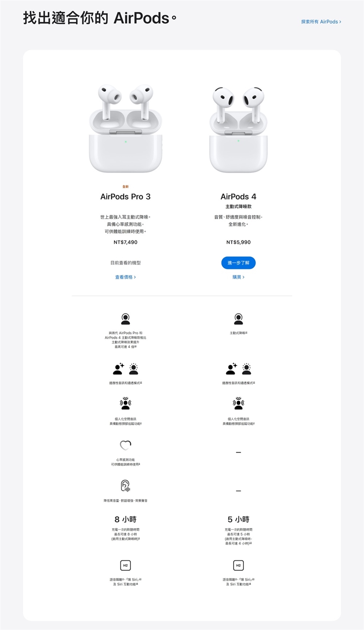Click the AirPods 4 product title

coord(238,197)
